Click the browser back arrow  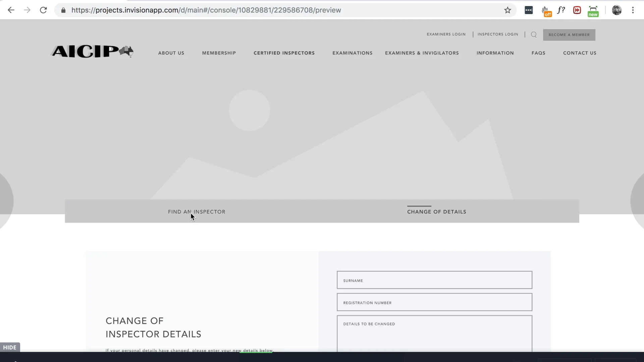11,10
